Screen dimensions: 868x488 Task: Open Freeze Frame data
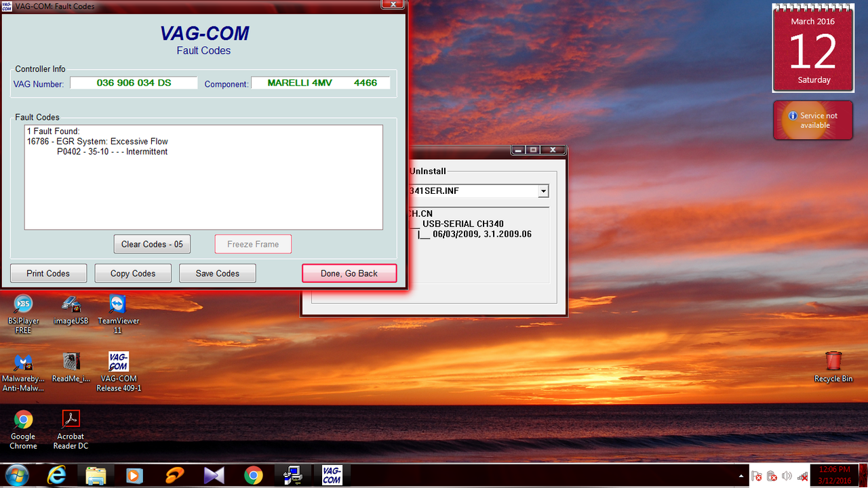253,244
